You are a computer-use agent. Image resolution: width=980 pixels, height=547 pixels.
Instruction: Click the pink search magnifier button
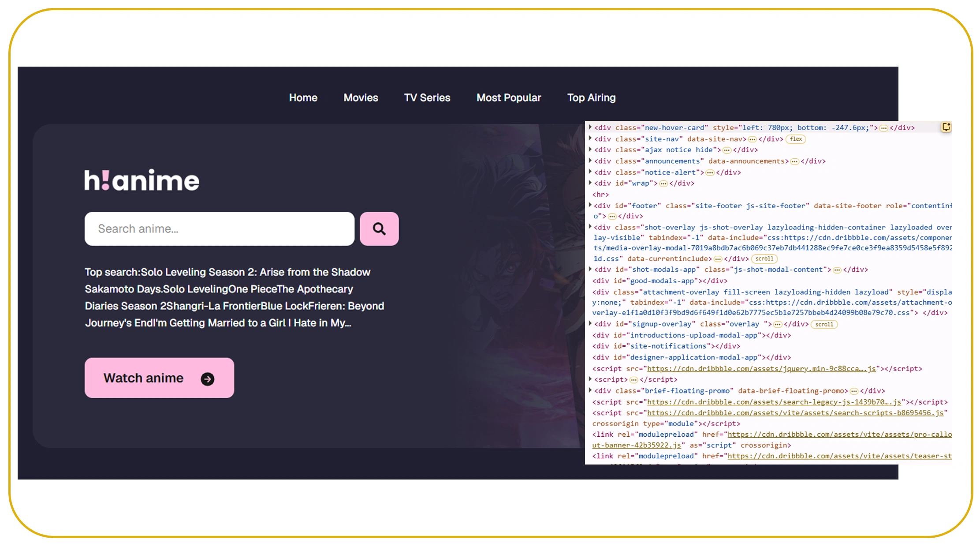379,229
